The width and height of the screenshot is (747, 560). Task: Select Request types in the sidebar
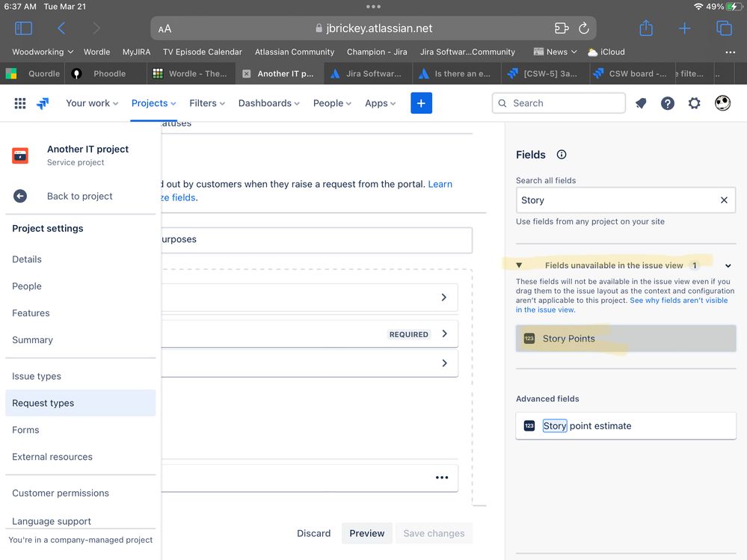coord(81,403)
